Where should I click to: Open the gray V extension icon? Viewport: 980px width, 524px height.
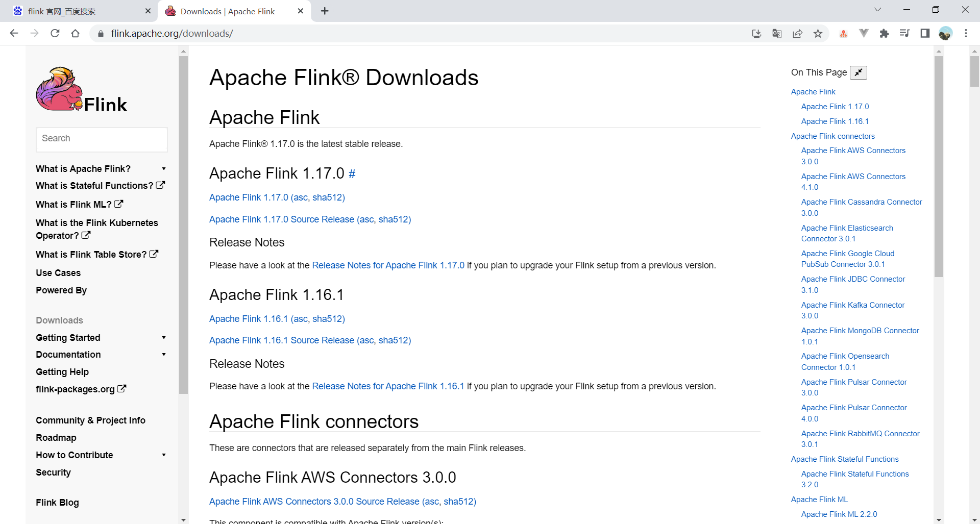coord(864,33)
